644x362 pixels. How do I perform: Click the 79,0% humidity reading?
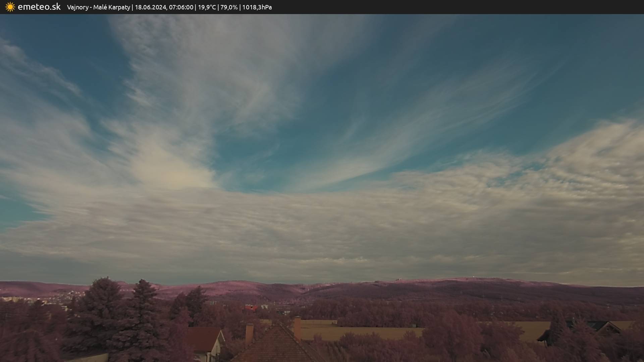[x=229, y=7]
